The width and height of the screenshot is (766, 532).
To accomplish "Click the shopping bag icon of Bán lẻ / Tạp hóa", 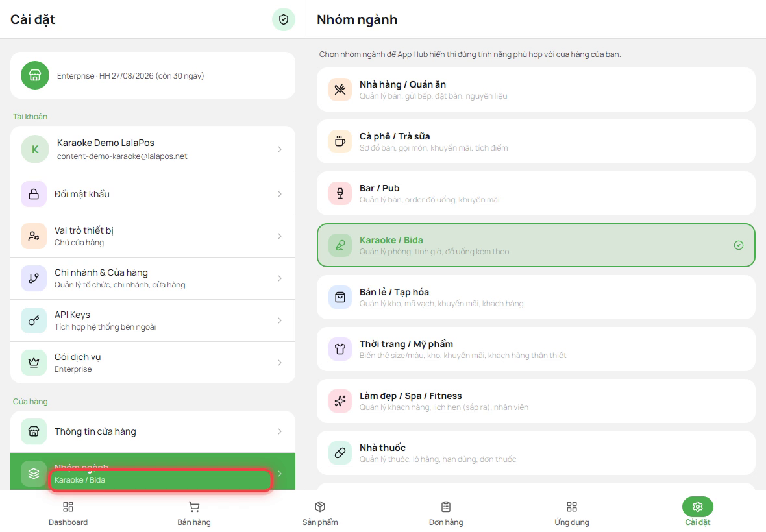I will pyautogui.click(x=340, y=297).
